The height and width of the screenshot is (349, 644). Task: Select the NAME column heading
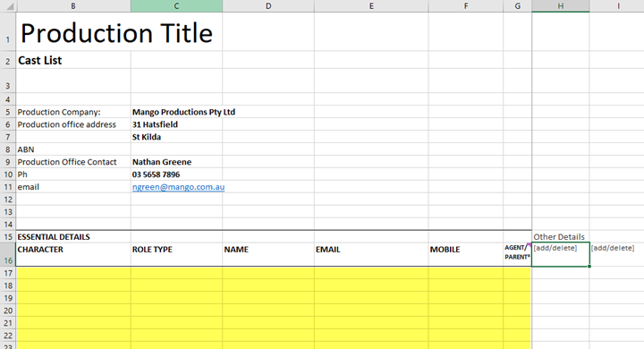(268, 254)
